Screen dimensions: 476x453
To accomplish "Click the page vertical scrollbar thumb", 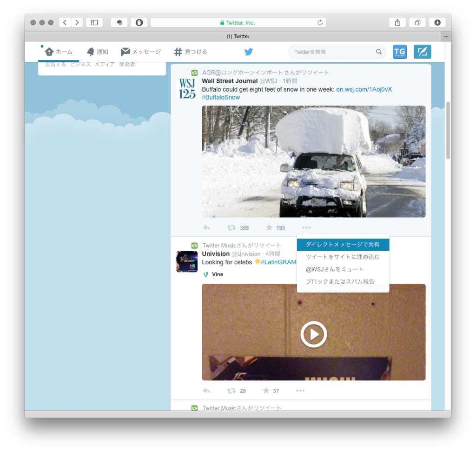I will click(x=448, y=130).
